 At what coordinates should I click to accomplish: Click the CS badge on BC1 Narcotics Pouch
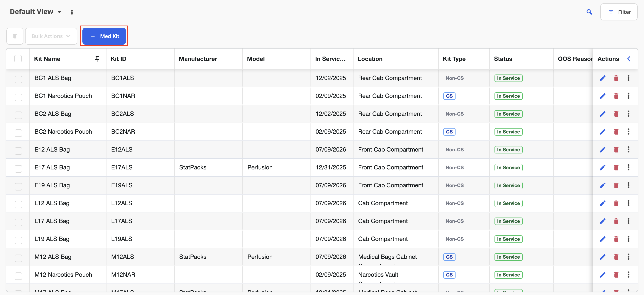pyautogui.click(x=449, y=96)
